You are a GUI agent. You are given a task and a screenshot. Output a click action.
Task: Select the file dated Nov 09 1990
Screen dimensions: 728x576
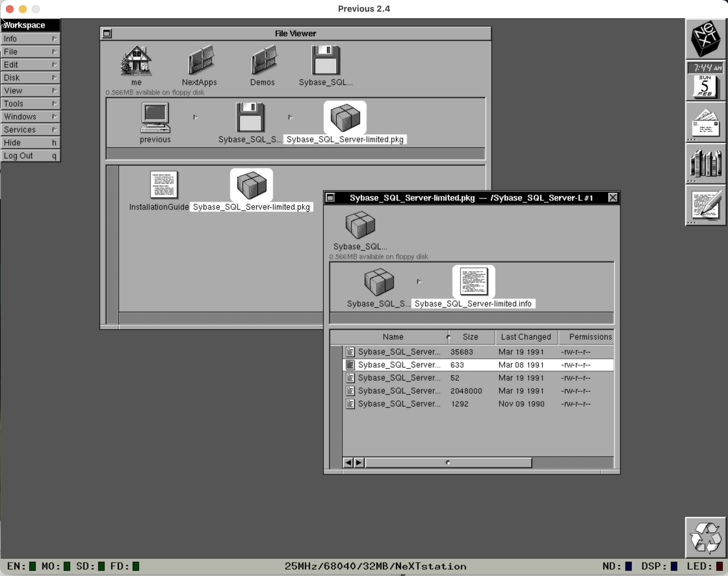[521, 404]
